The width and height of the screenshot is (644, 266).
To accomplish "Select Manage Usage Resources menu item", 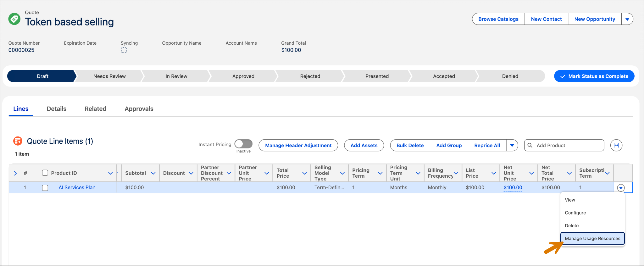I will click(592, 238).
